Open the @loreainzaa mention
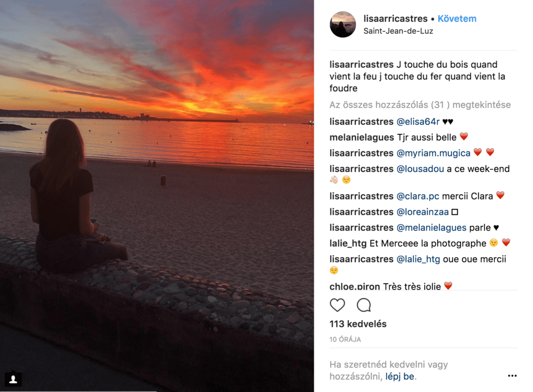Image resolution: width=533 pixels, height=392 pixels. [422, 212]
